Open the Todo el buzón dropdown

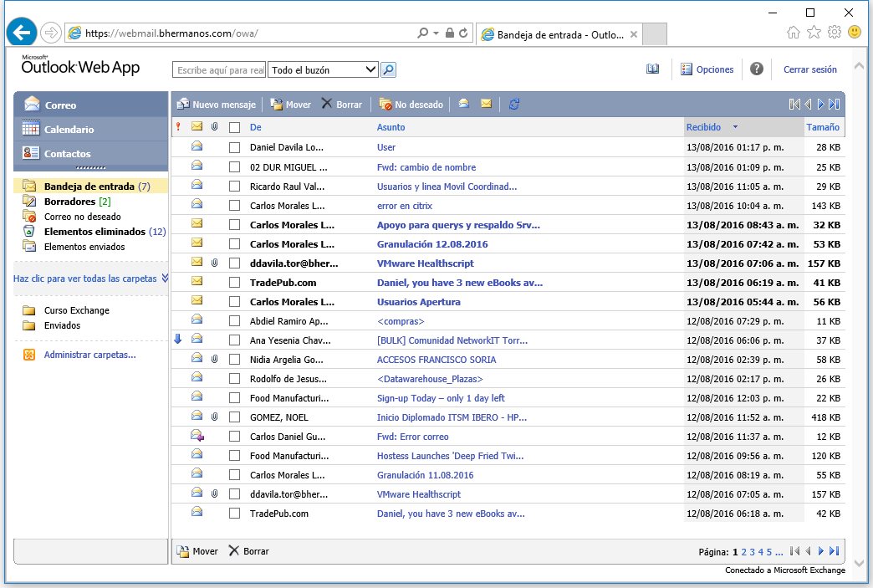pyautogui.click(x=323, y=70)
